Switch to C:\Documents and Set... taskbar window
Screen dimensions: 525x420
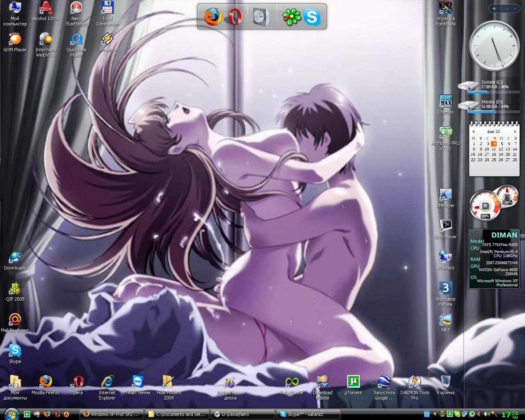(x=177, y=414)
